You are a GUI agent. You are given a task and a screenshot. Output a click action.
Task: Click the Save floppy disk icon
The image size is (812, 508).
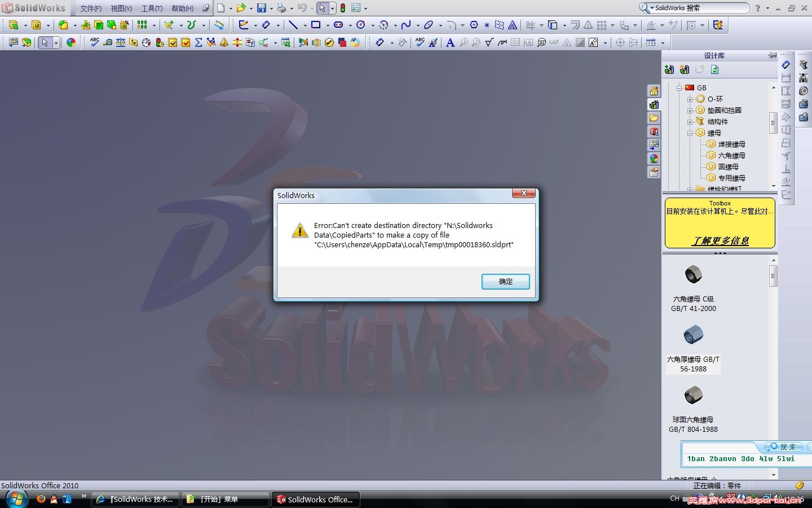pyautogui.click(x=262, y=8)
